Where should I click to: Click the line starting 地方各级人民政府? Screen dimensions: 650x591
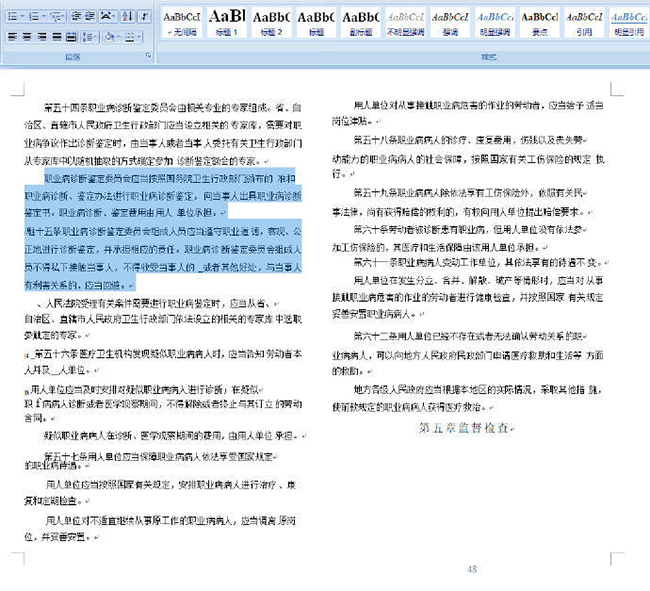coord(478,390)
